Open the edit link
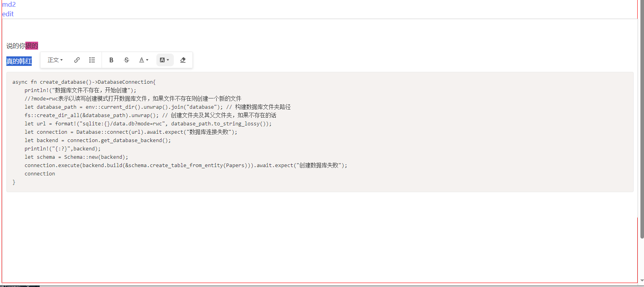 click(x=8, y=14)
